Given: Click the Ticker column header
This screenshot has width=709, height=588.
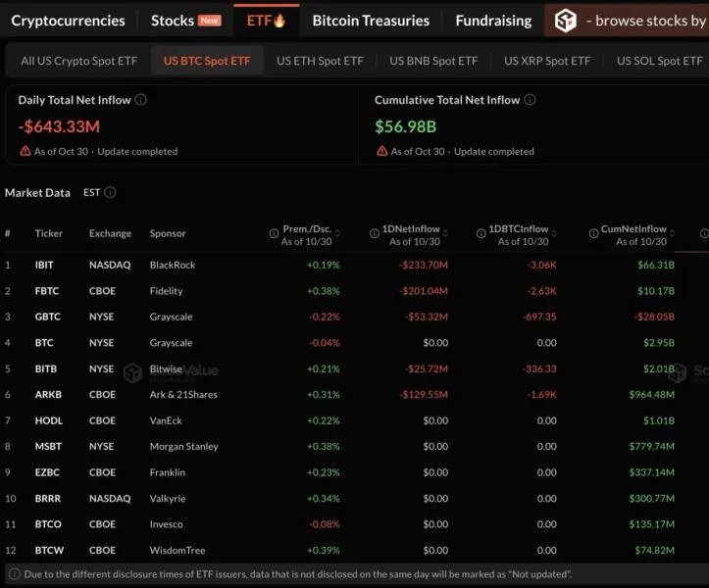Looking at the screenshot, I should tap(49, 233).
